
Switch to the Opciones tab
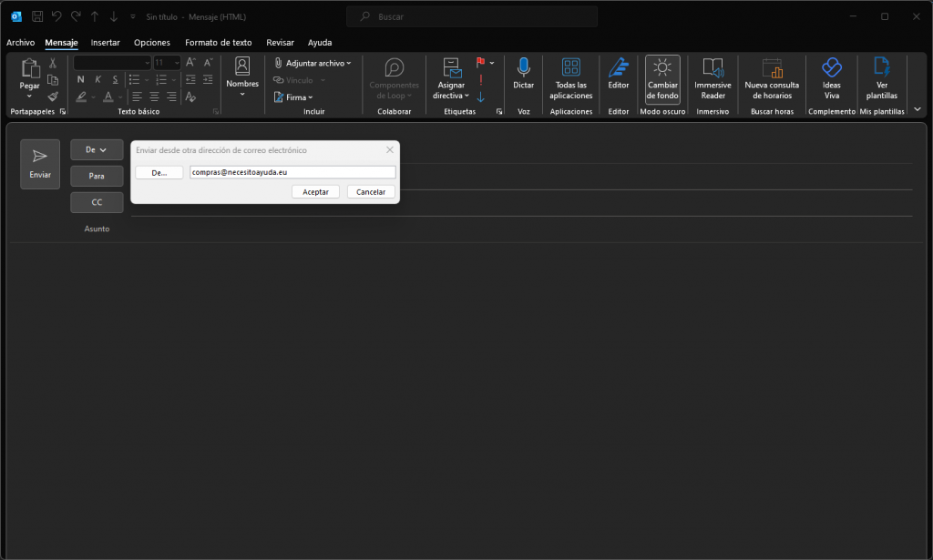(152, 43)
